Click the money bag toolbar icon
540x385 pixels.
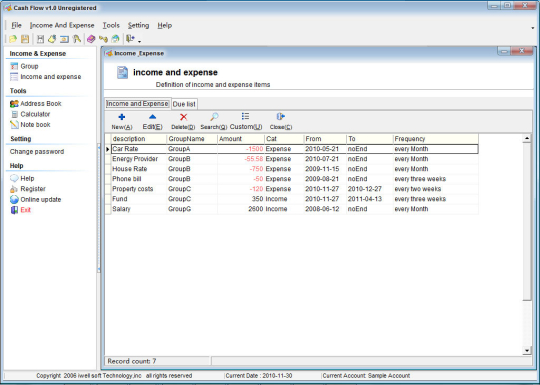pos(52,39)
